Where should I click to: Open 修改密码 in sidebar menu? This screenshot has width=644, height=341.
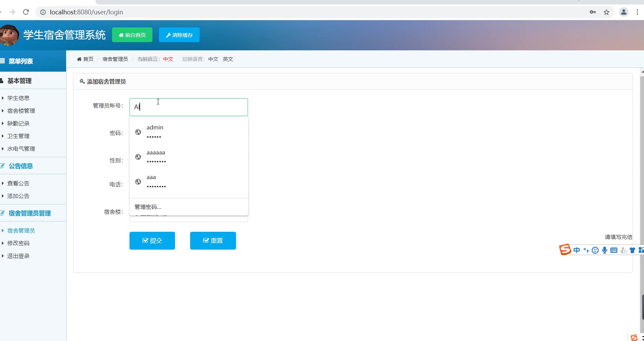click(x=18, y=243)
